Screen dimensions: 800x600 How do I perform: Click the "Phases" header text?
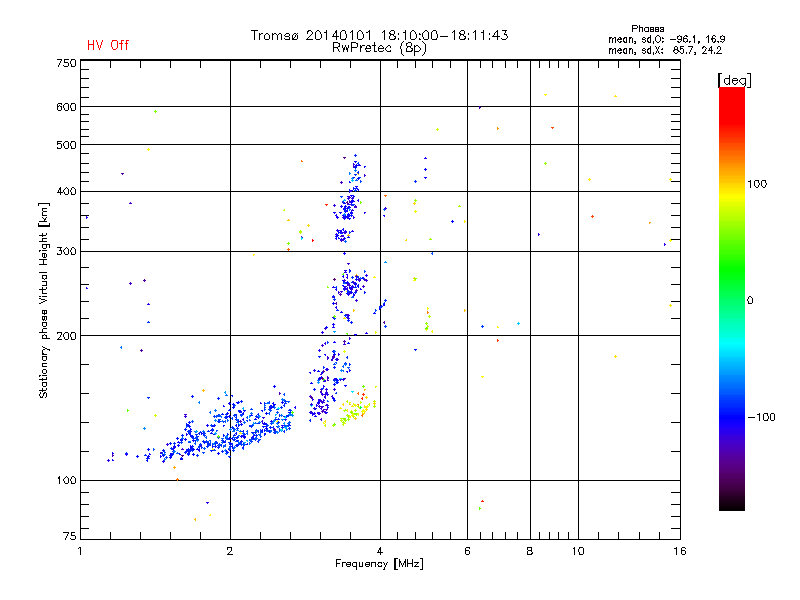point(647,29)
